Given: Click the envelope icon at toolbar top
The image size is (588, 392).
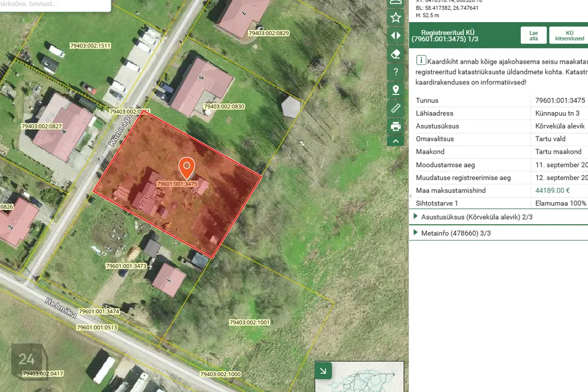Looking at the screenshot, I should [x=396, y=2].
